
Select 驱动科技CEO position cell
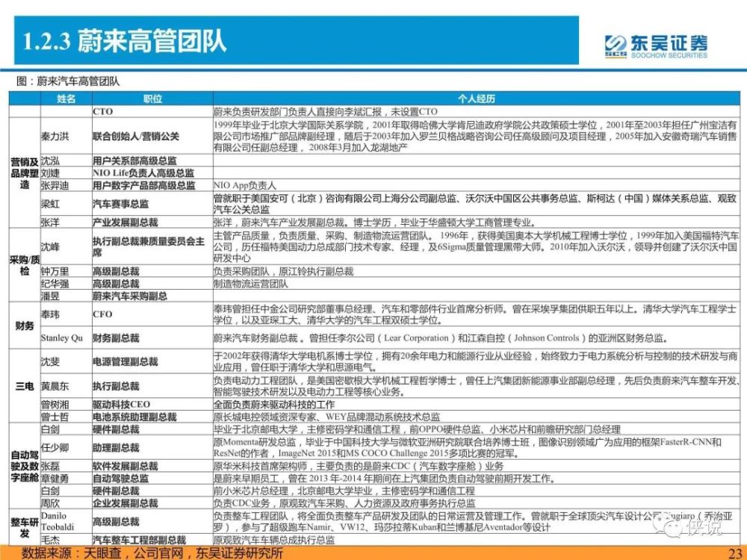click(x=152, y=405)
